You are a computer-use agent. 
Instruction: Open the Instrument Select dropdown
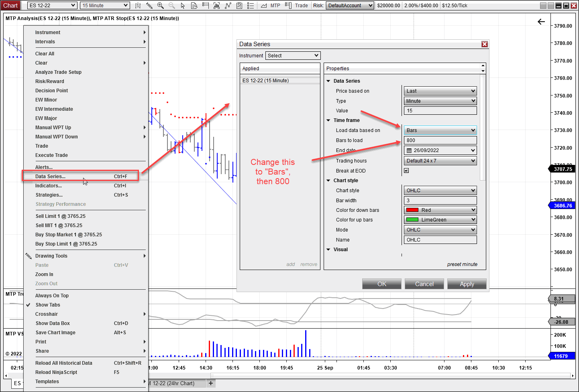tap(293, 56)
